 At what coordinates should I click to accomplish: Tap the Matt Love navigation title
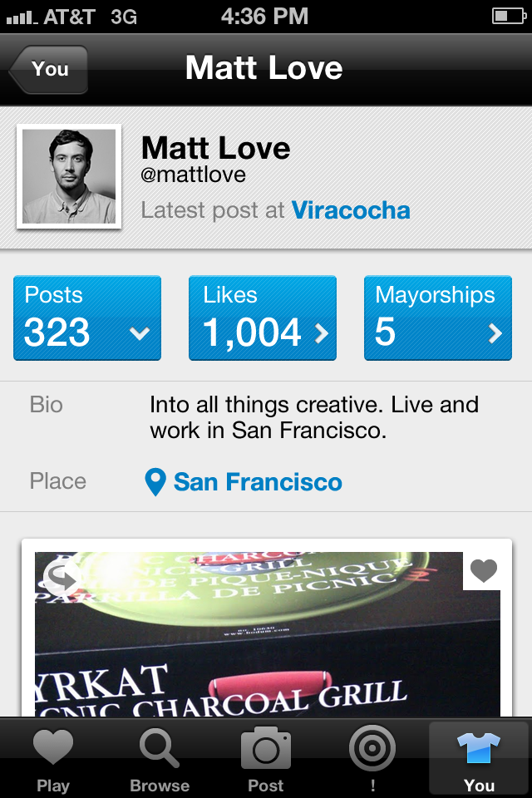(x=264, y=68)
